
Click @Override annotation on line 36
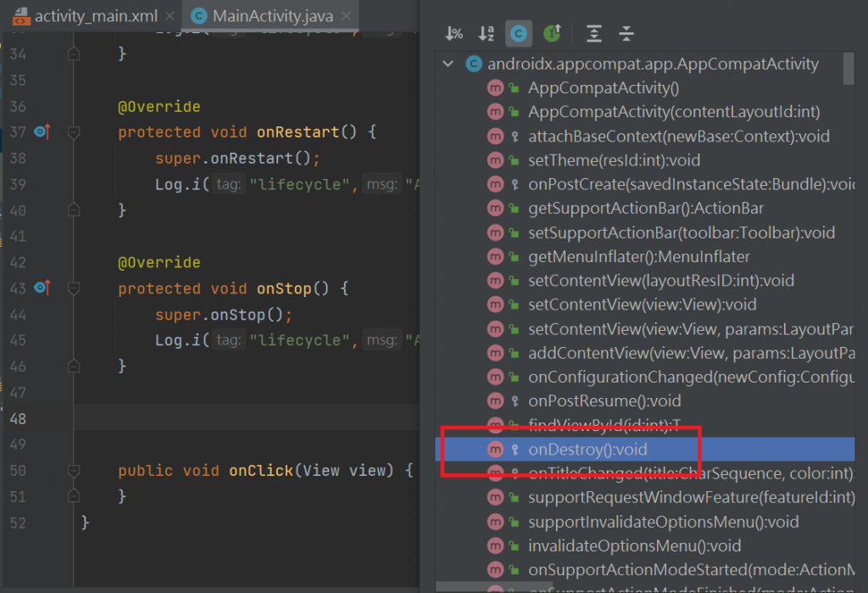click(x=159, y=106)
